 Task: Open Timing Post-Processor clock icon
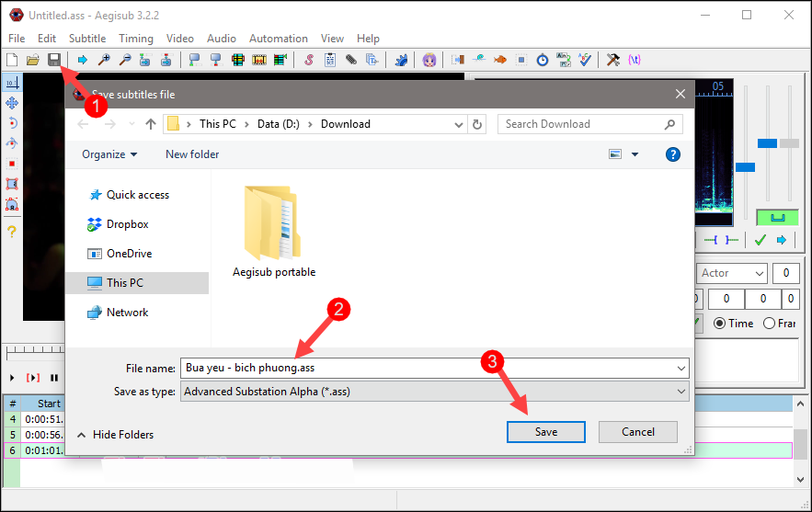point(543,60)
